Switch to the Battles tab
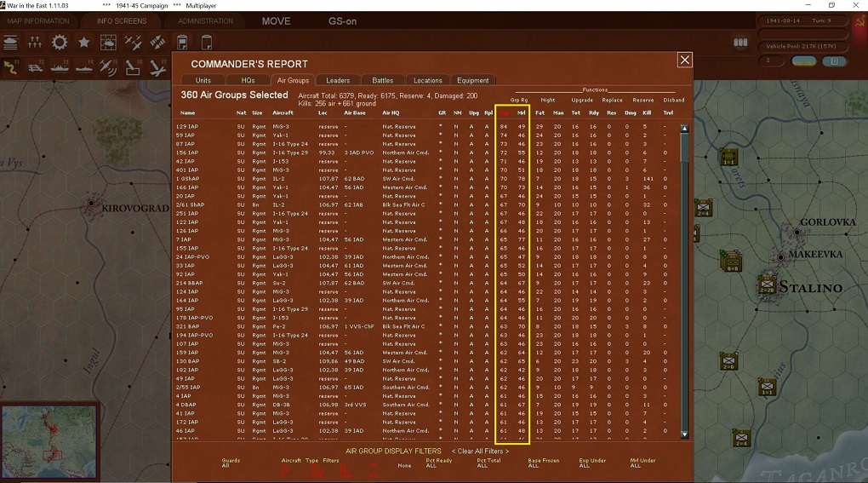The image size is (868, 483). pyautogui.click(x=383, y=80)
